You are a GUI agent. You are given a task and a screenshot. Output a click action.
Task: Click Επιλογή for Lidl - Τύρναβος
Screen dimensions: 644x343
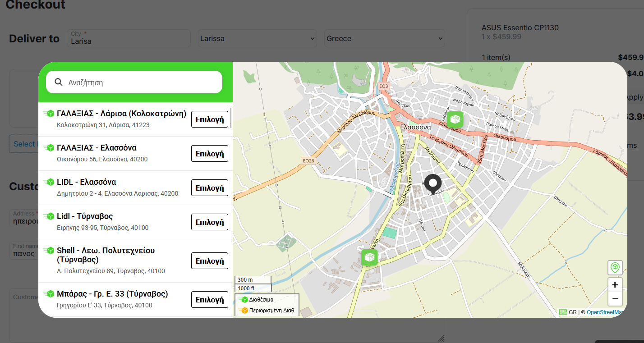210,222
